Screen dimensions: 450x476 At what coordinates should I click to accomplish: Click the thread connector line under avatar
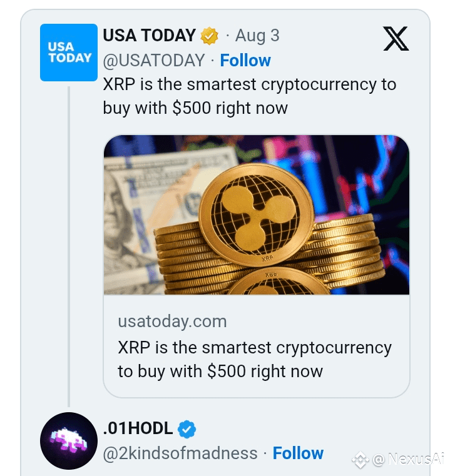click(69, 246)
